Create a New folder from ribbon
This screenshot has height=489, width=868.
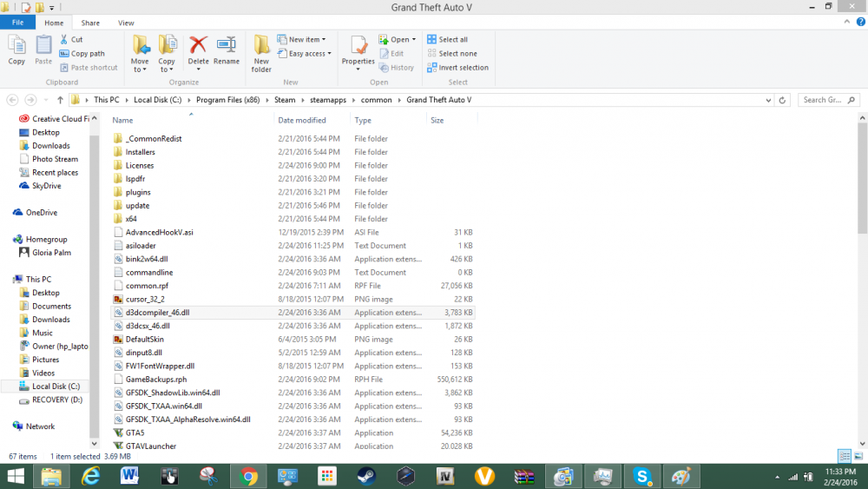[261, 54]
